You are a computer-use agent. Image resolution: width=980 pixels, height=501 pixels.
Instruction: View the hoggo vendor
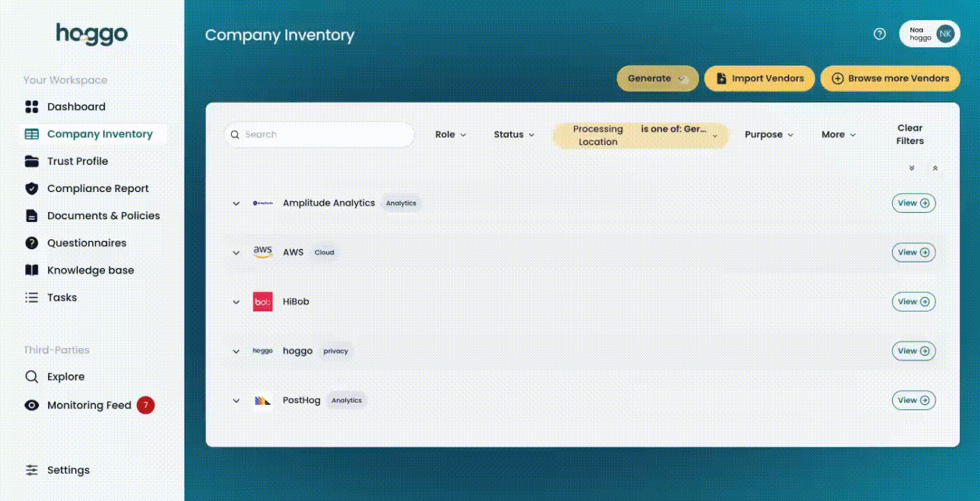click(914, 351)
